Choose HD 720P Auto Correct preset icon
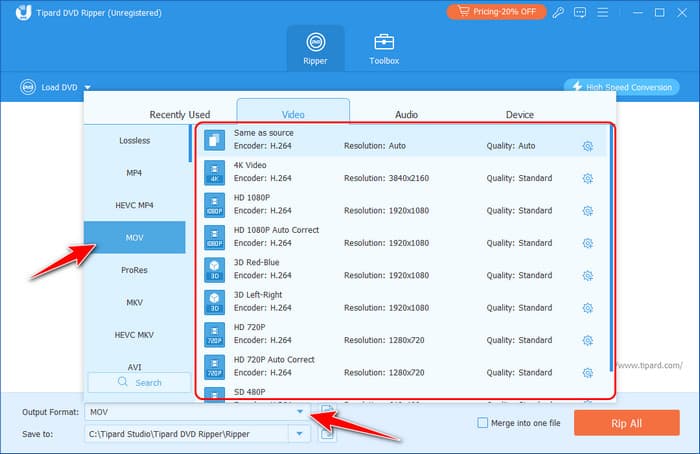 click(x=214, y=367)
